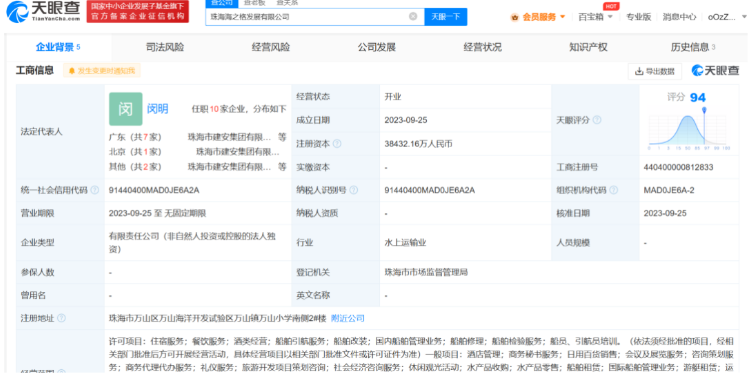
Task: Click the bell icon in 发生变更时通知我
Action: point(72,71)
